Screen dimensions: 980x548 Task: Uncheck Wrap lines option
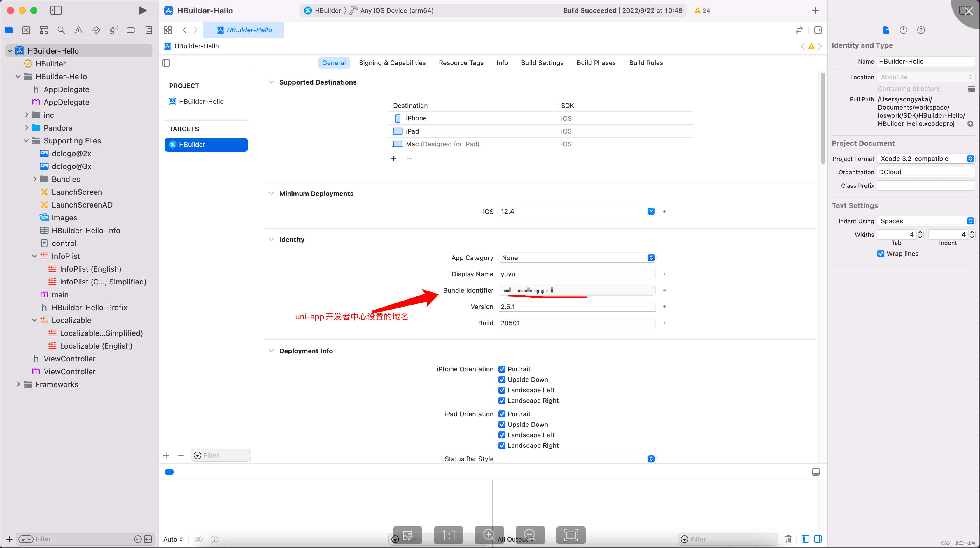881,254
